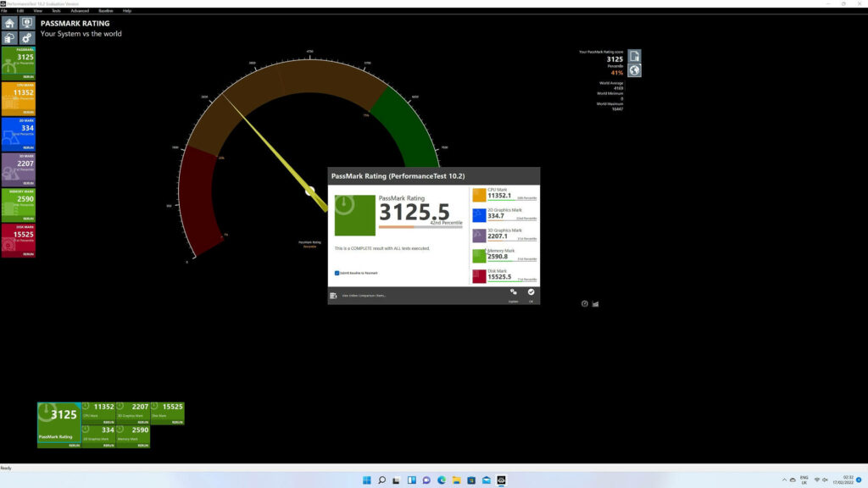Click the bottom 2207 3D Graphics Mark tile
This screenshot has width=868, height=488.
click(133, 413)
